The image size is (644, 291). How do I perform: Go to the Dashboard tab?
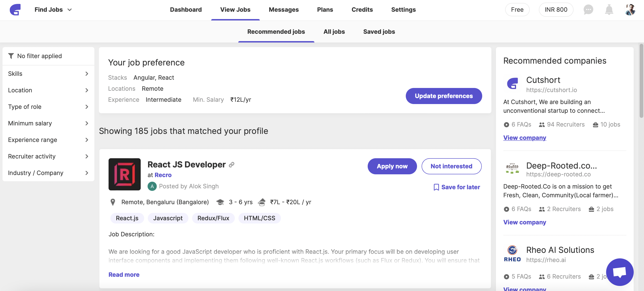tap(186, 10)
